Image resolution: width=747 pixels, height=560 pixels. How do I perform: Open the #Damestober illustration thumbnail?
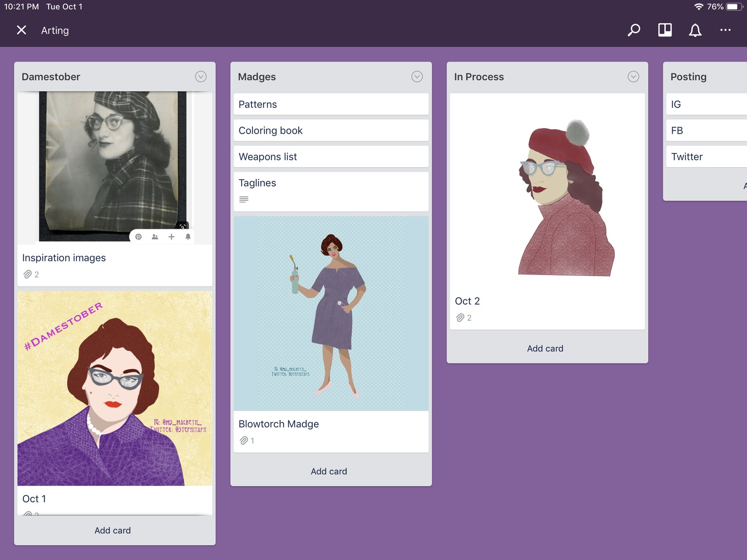click(x=115, y=388)
